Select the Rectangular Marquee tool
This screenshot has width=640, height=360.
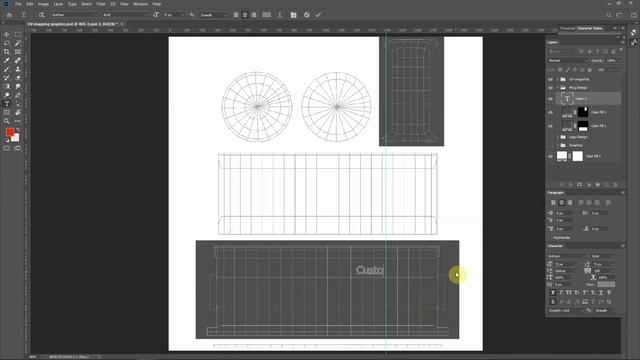[18, 35]
